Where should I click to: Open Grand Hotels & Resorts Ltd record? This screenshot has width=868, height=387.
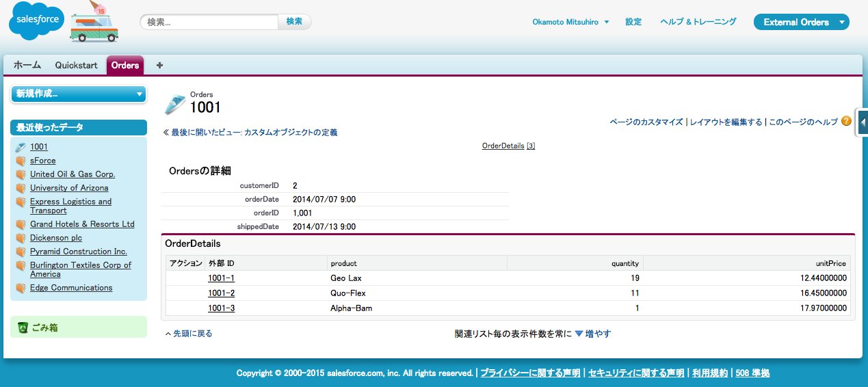(x=82, y=224)
